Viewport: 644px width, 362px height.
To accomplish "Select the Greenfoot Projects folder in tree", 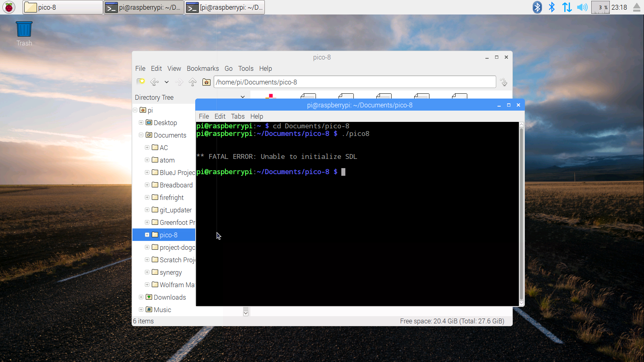I will coord(173,222).
